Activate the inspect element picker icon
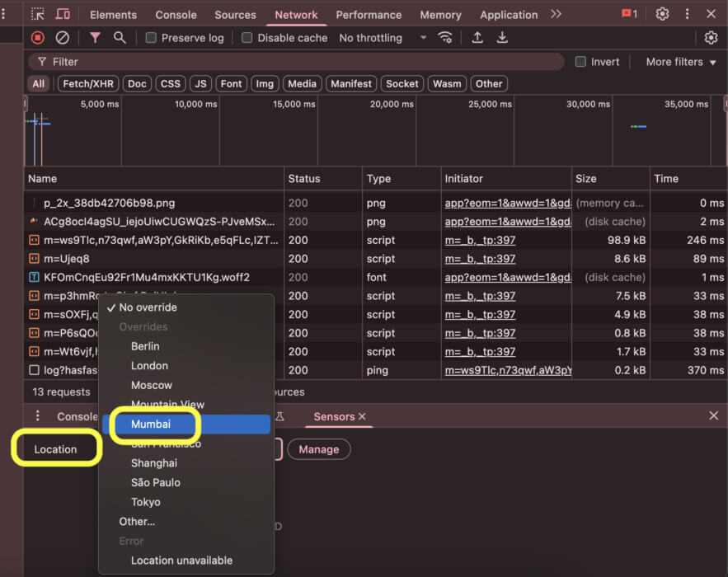728x577 pixels. 38,14
